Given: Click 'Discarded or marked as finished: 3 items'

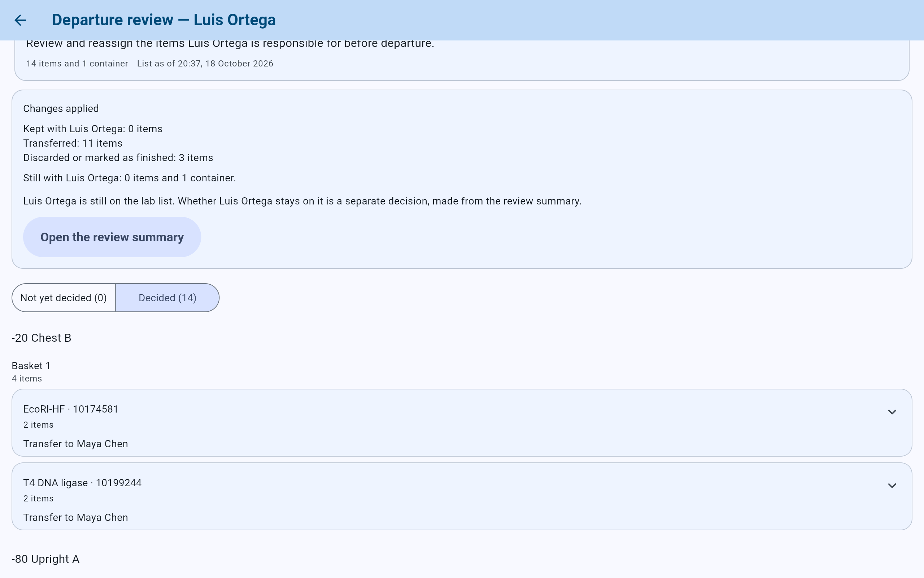Looking at the screenshot, I should (x=118, y=158).
